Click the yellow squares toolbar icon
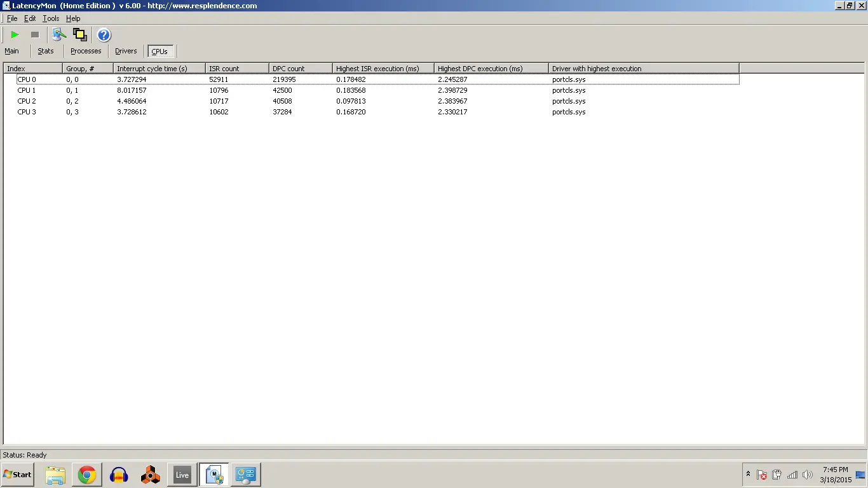 [80, 35]
